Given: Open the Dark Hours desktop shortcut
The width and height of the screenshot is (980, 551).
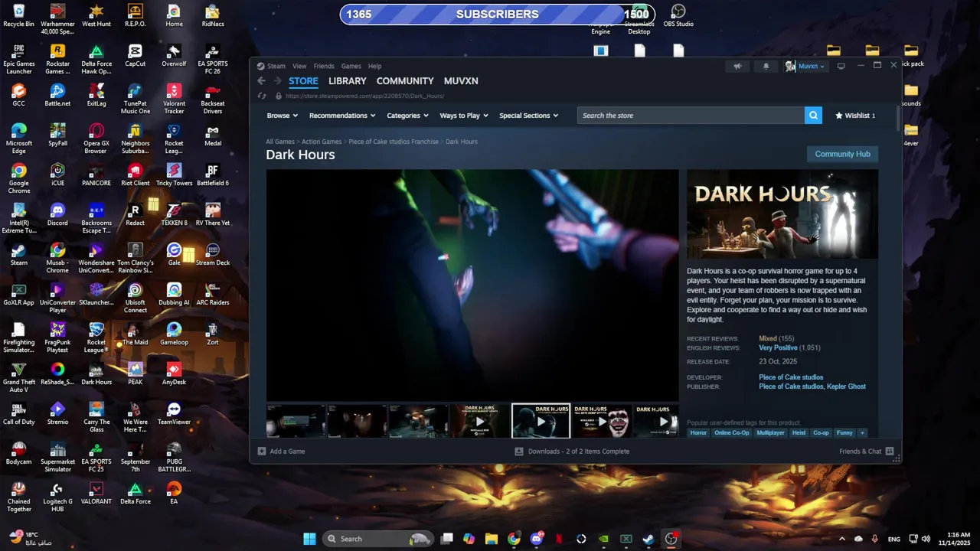Looking at the screenshot, I should pos(96,373).
